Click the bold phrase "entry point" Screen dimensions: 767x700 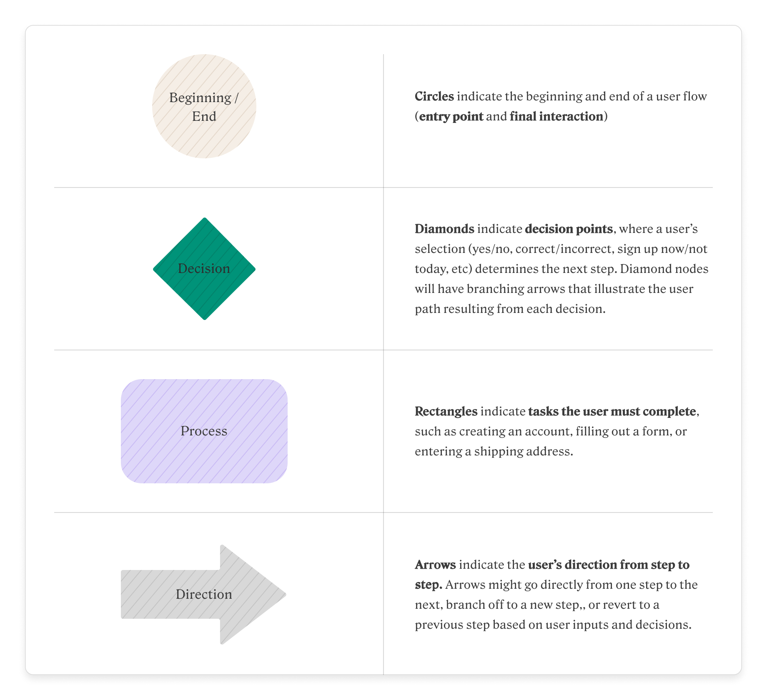point(451,116)
